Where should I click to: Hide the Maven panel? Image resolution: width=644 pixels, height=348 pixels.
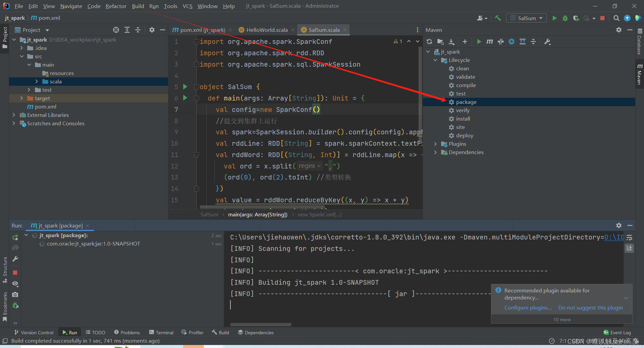(x=630, y=30)
